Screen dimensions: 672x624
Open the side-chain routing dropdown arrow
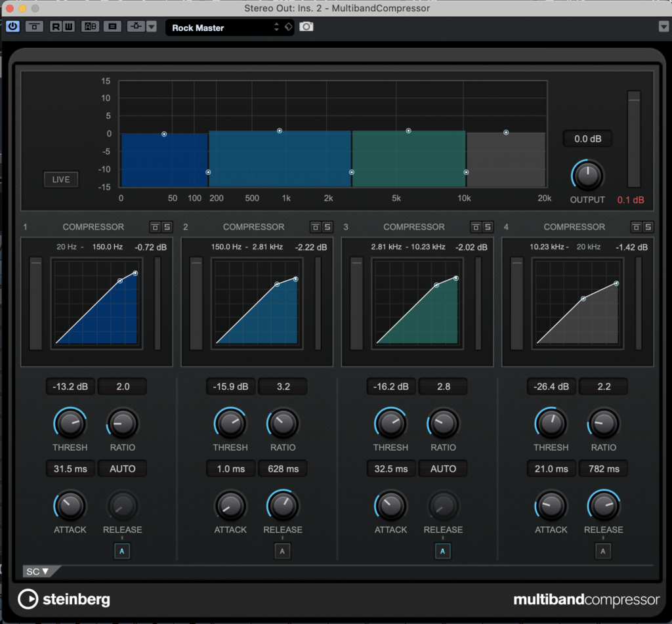tap(152, 27)
